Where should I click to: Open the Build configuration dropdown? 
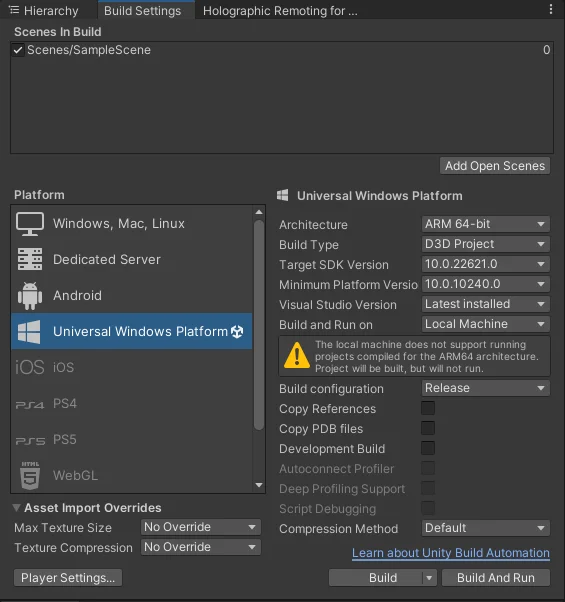pos(486,388)
